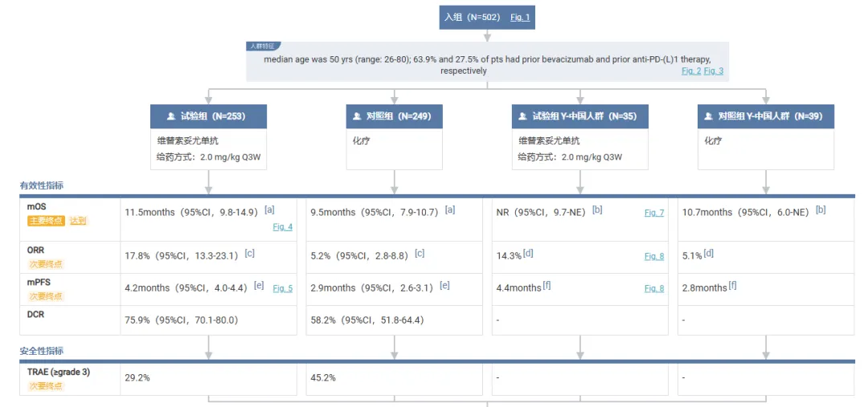Viewport: 868px width, 407px height.
Task: Click the 达到 status link under mOS
Action: coord(77,221)
